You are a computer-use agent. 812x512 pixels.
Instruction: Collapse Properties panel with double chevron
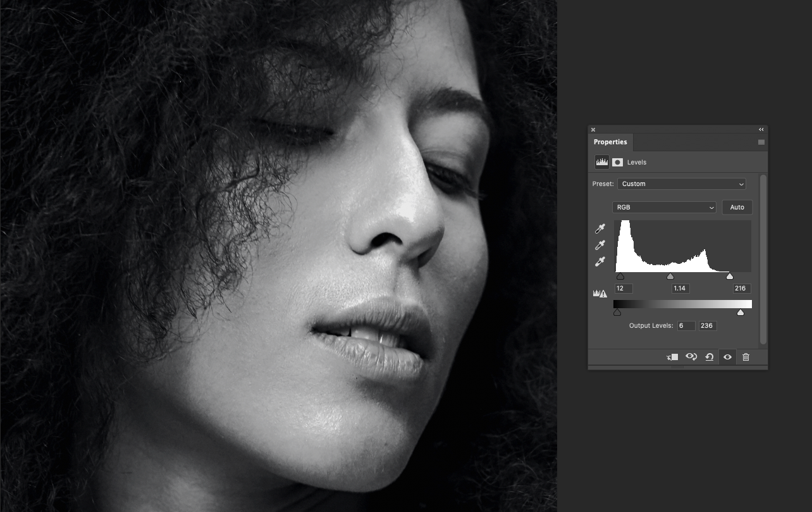coord(761,129)
